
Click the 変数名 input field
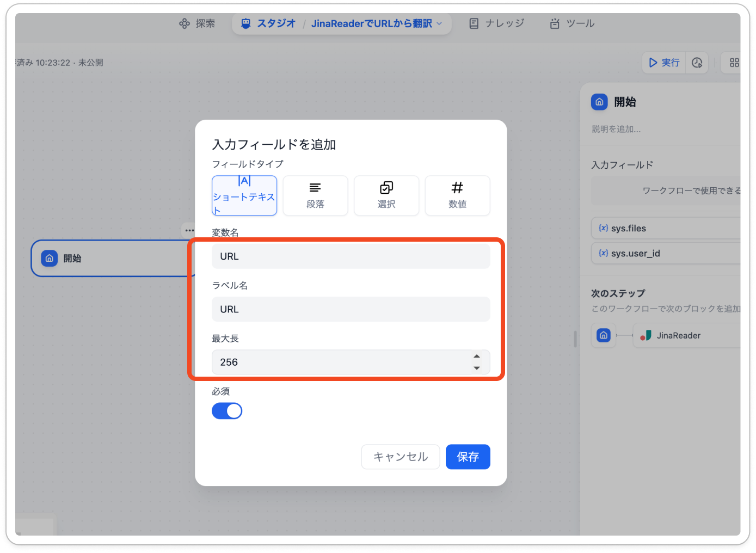(351, 256)
